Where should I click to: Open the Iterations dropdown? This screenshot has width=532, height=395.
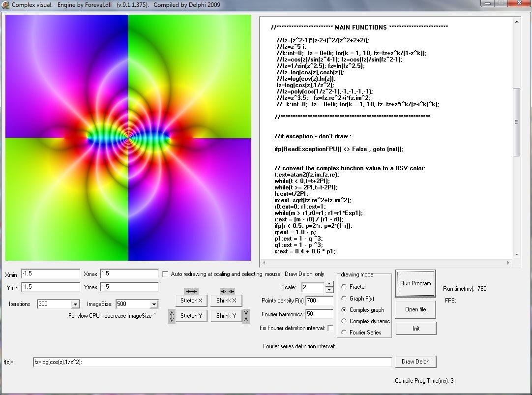click(x=75, y=304)
